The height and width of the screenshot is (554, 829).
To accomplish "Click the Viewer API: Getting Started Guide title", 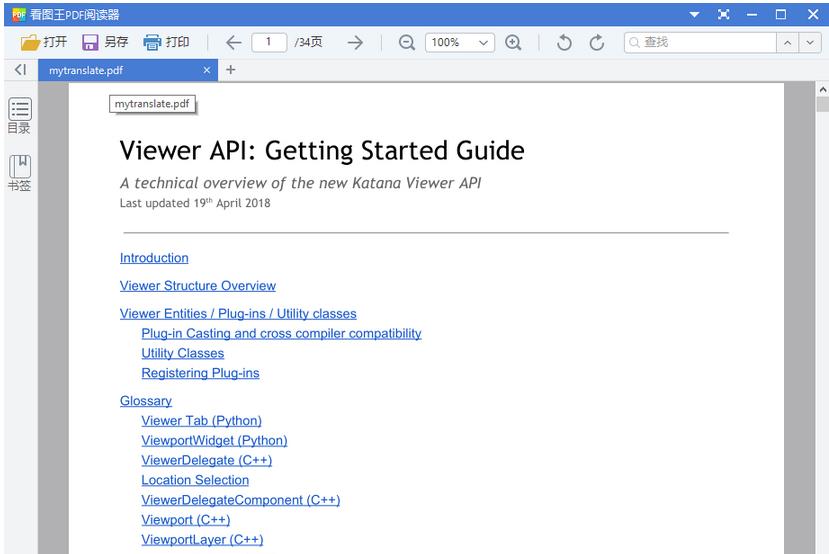I will (x=322, y=151).
